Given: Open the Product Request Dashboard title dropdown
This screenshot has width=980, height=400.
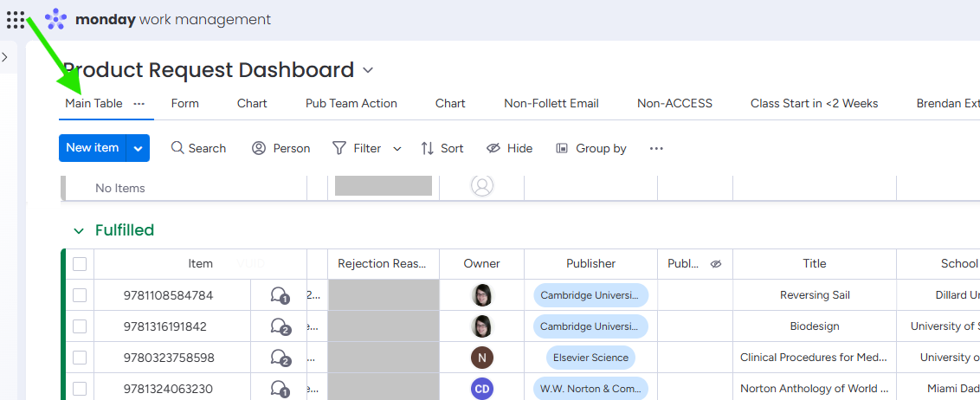Looking at the screenshot, I should (x=368, y=70).
